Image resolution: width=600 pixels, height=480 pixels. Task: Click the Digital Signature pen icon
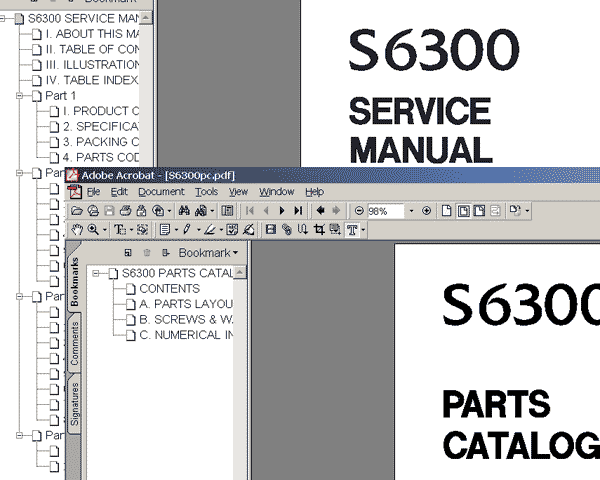point(248,230)
